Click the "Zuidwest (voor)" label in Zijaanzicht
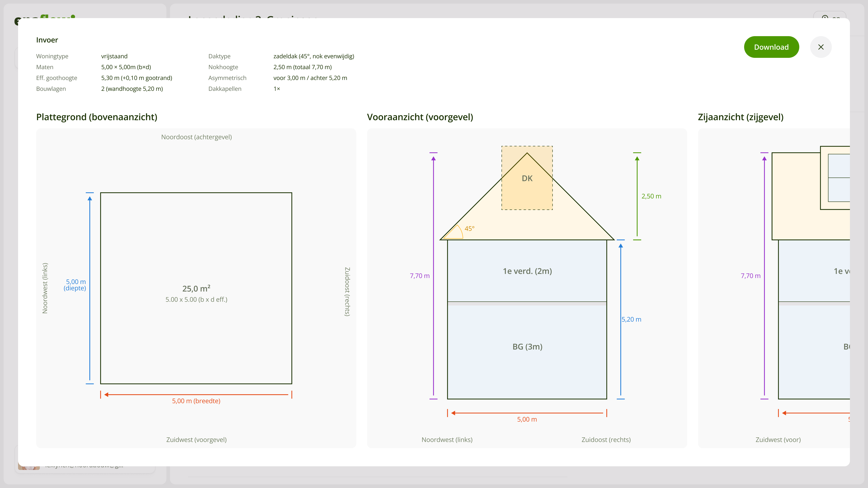Viewport: 868px width, 488px height. pyautogui.click(x=778, y=440)
